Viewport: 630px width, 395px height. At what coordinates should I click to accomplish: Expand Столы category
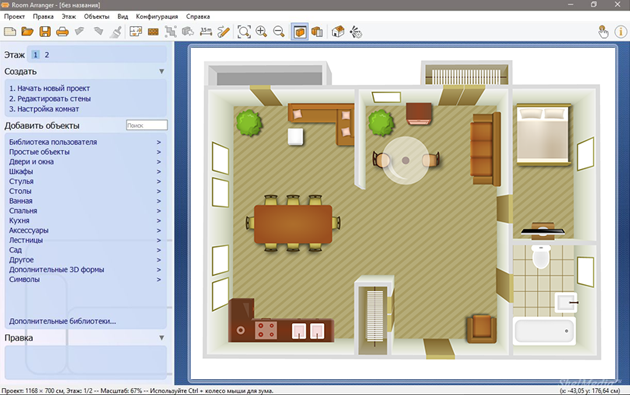tap(86, 191)
